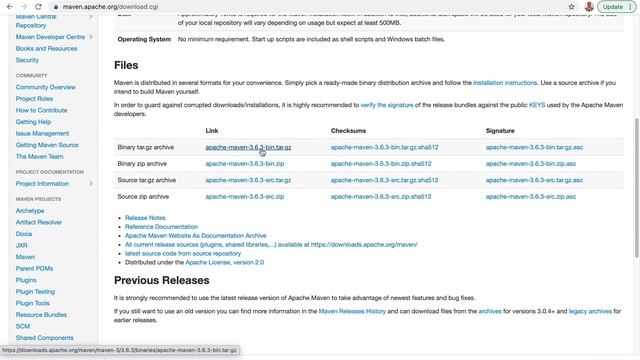Click the Binary tar.gz archive row label
This screenshot has width=640, height=360.
point(146,147)
